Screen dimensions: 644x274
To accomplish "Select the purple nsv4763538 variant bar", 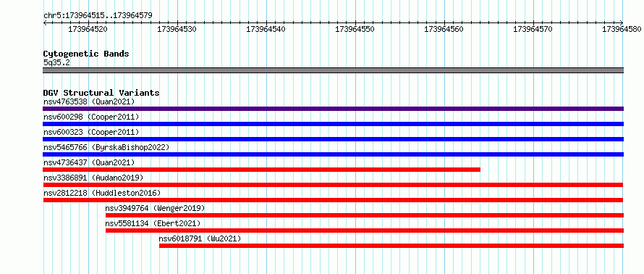I will 334,109.
